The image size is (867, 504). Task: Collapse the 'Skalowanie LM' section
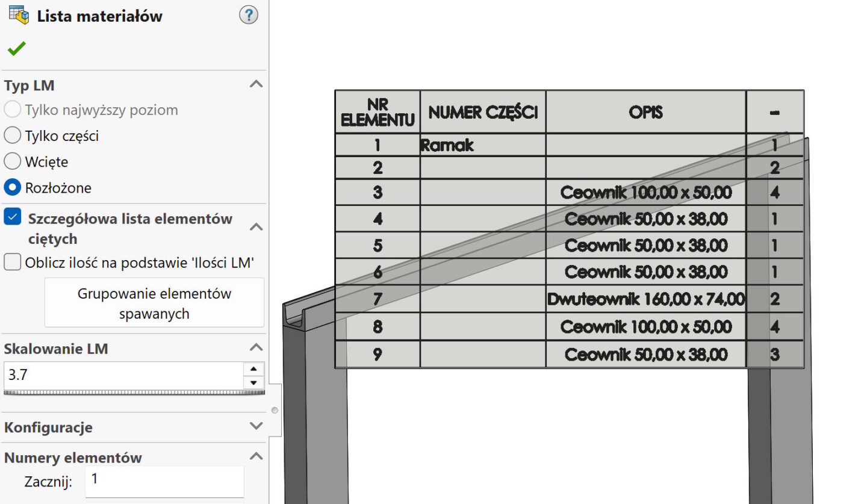[256, 347]
